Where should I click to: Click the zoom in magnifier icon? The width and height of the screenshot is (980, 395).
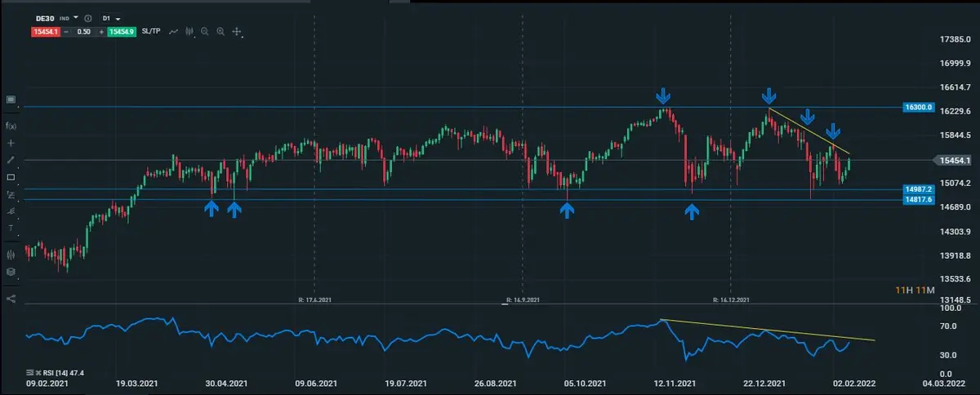pos(220,32)
